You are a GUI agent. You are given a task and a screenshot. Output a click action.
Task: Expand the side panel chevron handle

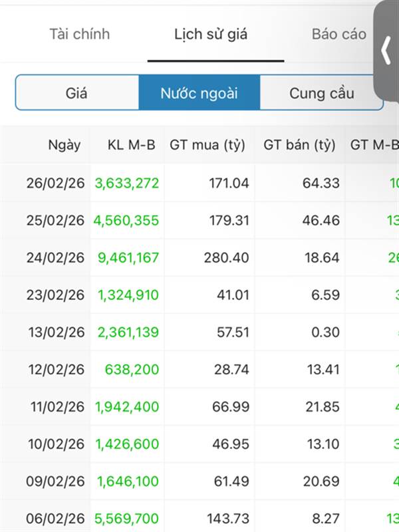click(x=386, y=51)
